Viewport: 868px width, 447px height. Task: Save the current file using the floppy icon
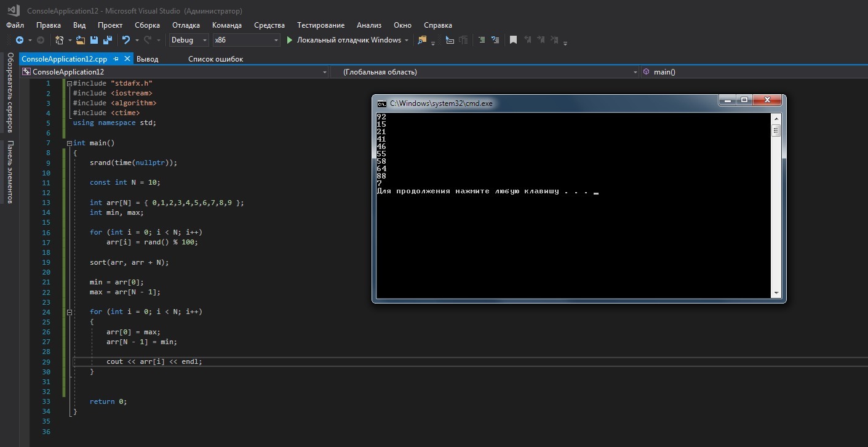94,40
